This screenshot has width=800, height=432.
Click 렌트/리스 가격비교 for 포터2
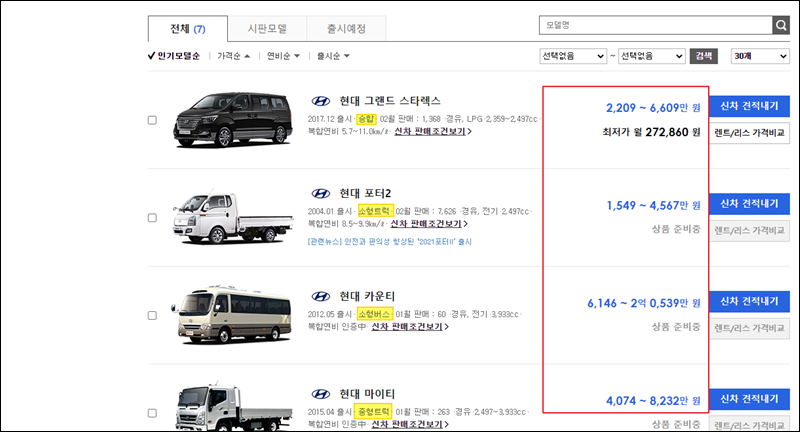click(x=749, y=231)
